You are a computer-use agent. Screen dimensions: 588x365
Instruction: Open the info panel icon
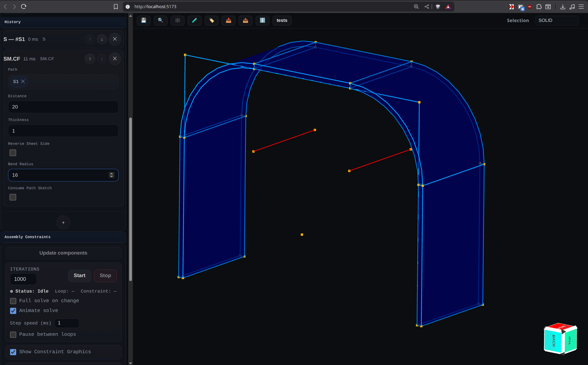tap(262, 20)
